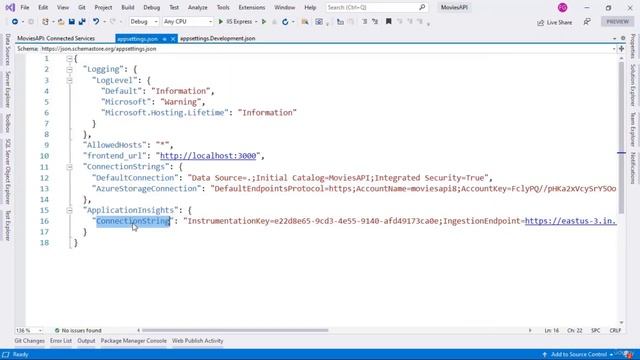This screenshot has width=640, height=360.
Task: Click the Undo arrow icon
Action: (96, 22)
